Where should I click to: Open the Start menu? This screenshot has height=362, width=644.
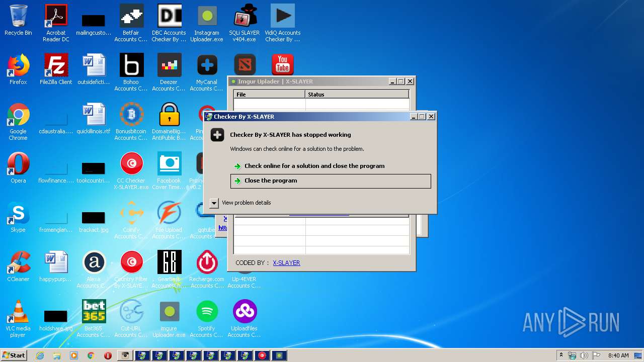[x=14, y=355]
